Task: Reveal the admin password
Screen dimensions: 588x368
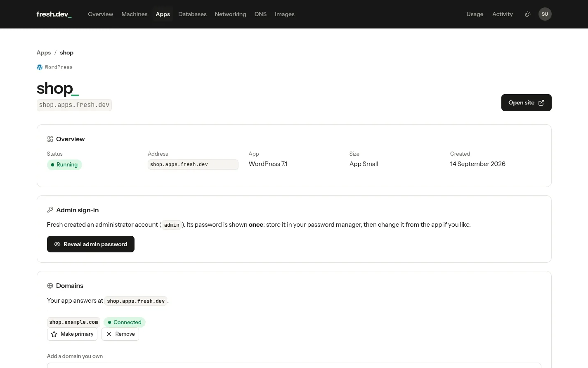Action: click(91, 244)
